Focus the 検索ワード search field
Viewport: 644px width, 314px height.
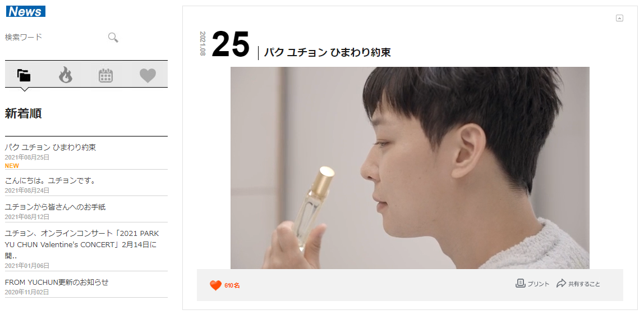tap(54, 38)
